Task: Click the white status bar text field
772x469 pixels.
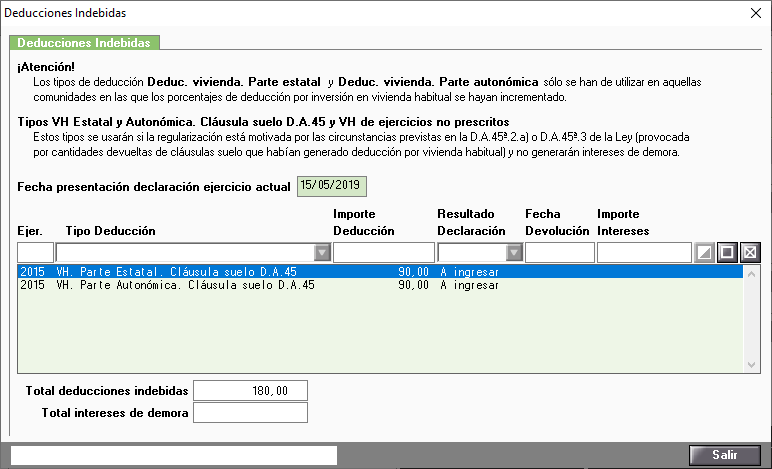Action: (x=174, y=455)
